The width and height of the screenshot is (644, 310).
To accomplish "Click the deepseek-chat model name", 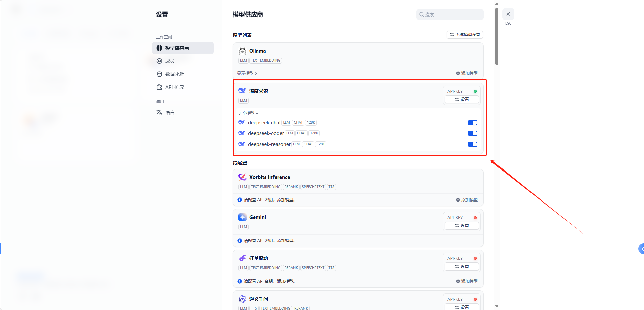I will tap(264, 123).
